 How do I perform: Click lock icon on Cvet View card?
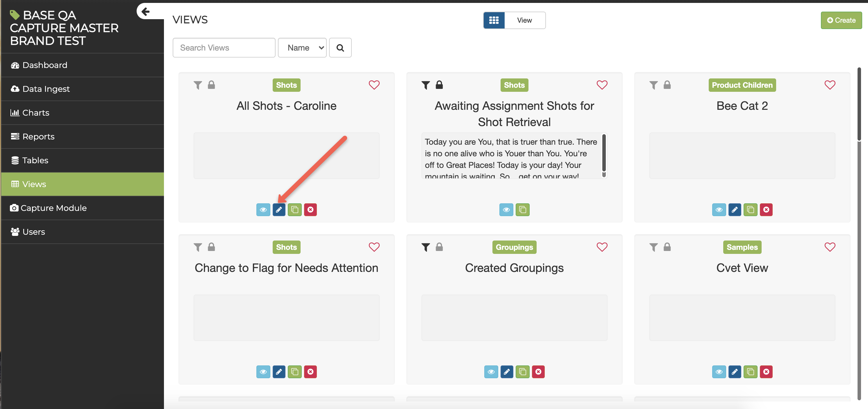[x=667, y=247]
